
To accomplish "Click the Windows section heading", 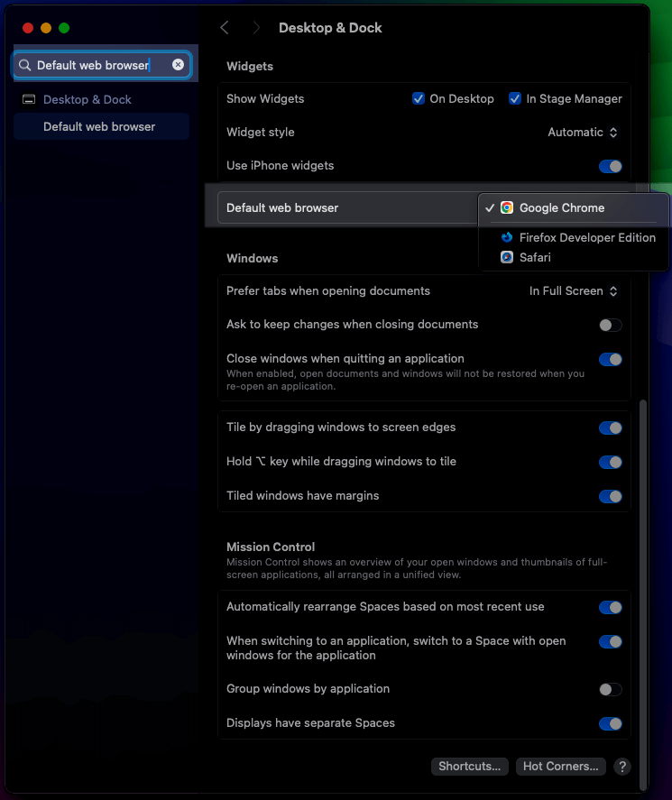I will [252, 258].
